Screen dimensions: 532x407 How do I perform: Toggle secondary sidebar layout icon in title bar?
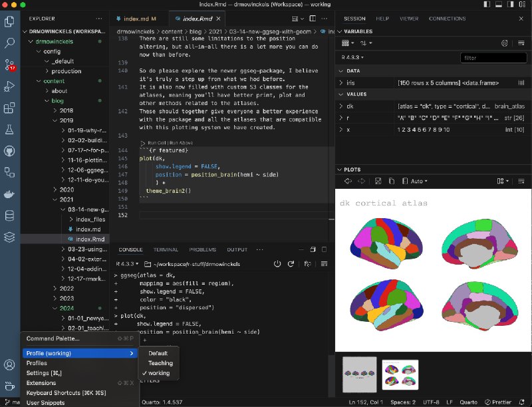pos(510,5)
